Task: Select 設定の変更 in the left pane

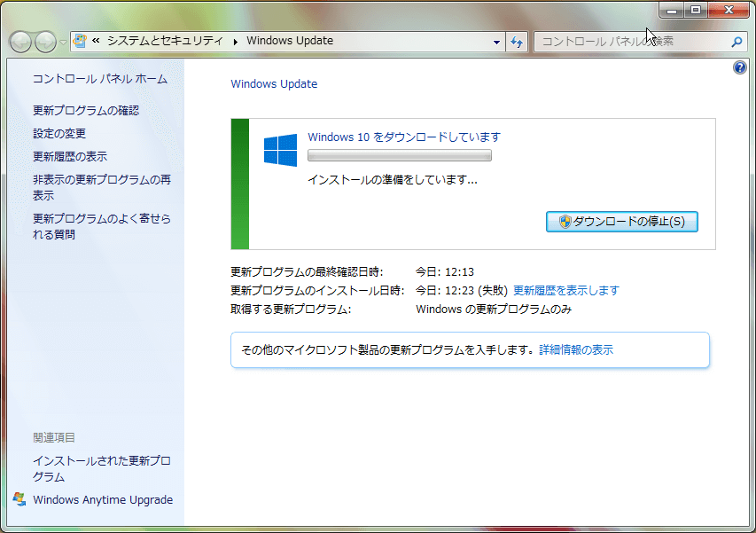Action: [x=59, y=133]
